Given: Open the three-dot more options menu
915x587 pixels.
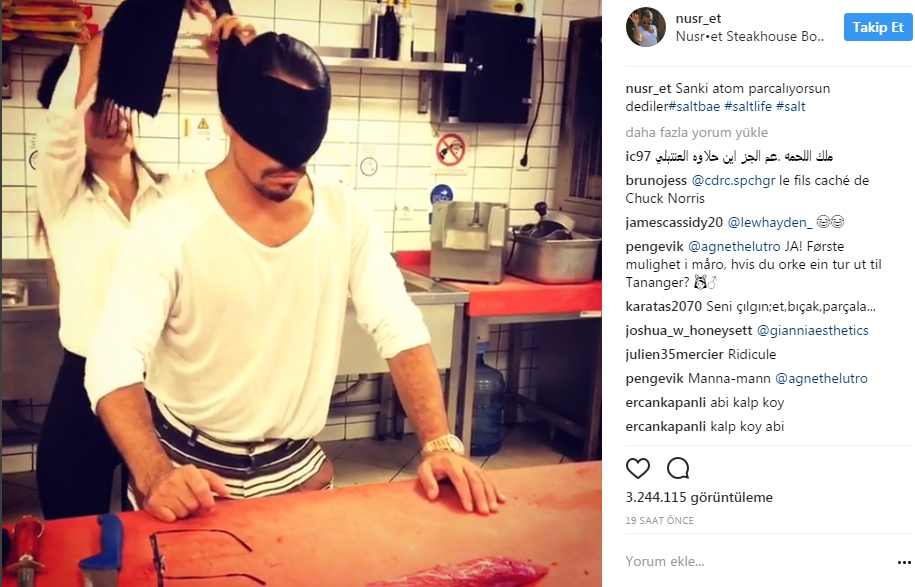Looking at the screenshot, I should (x=904, y=562).
